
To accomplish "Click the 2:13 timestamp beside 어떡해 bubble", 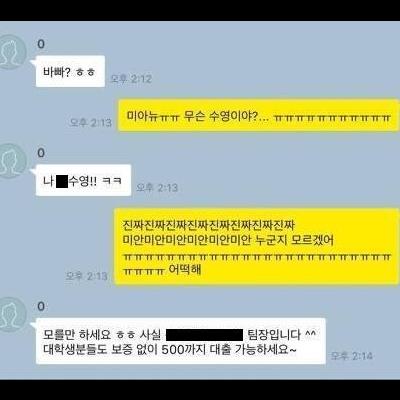I will [x=86, y=276].
